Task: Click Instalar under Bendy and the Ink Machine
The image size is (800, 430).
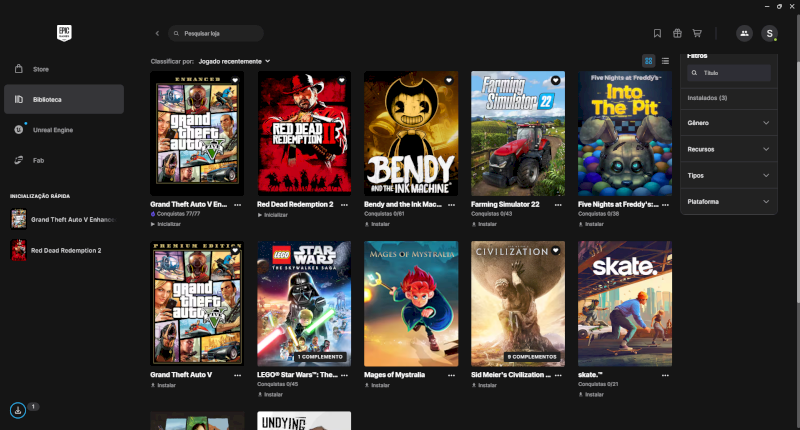Action: pyautogui.click(x=377, y=224)
